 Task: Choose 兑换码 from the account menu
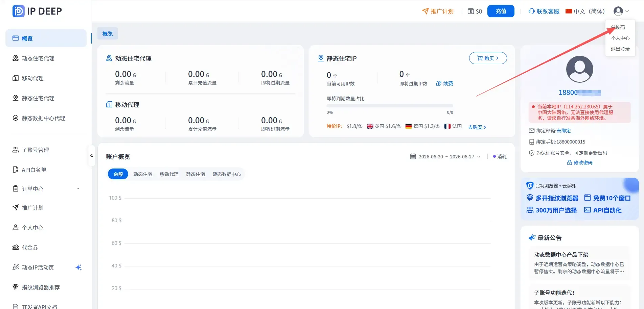[x=618, y=27]
